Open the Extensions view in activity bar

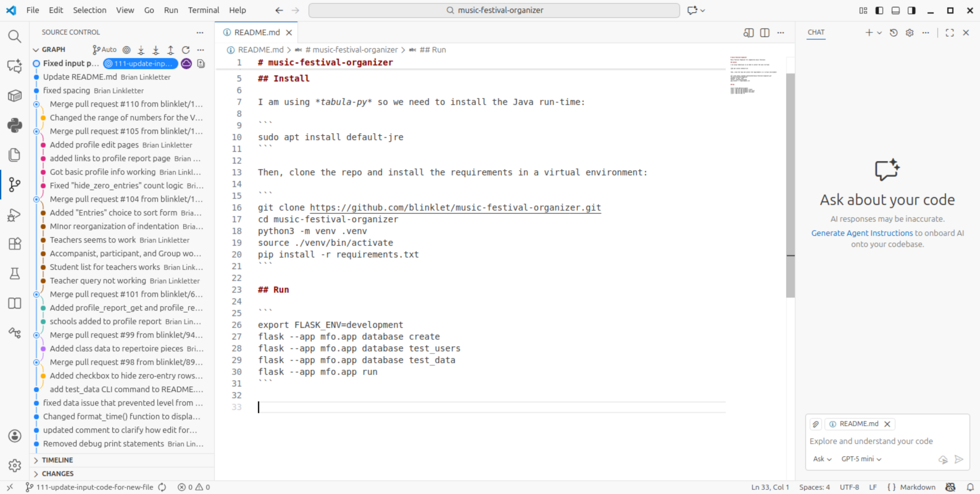click(x=15, y=244)
